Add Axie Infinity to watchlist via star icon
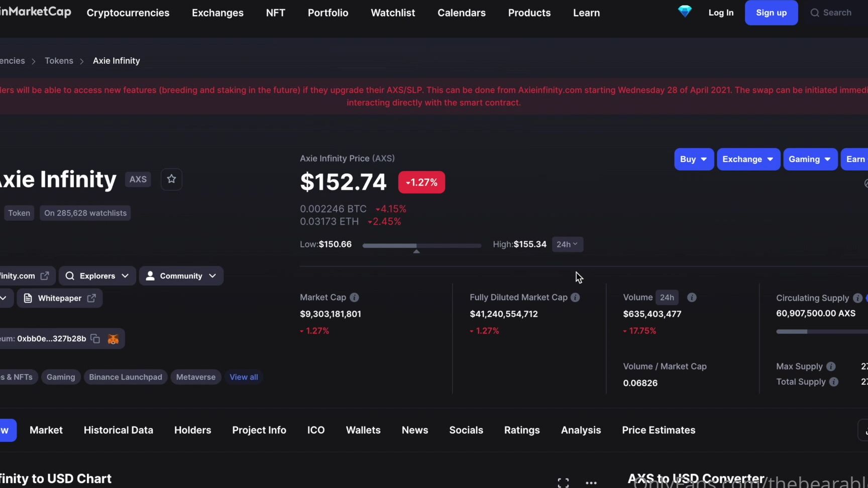Screen dimensions: 868x488 (x=171, y=179)
